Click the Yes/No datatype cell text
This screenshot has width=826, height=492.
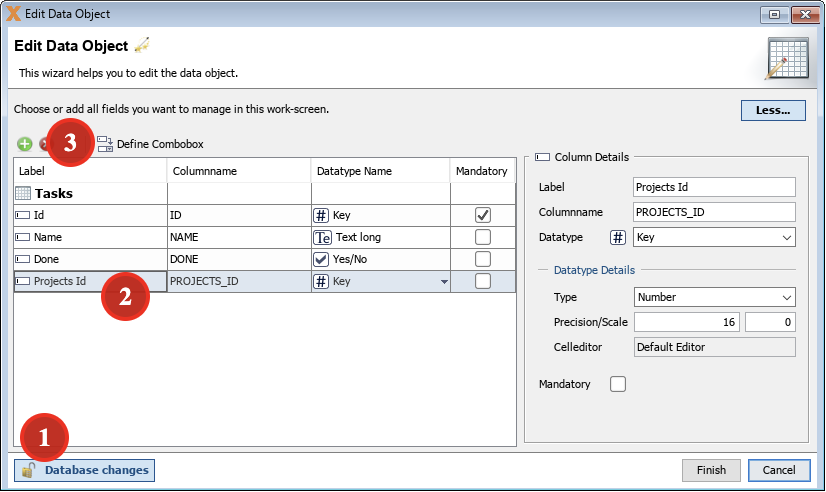point(350,259)
